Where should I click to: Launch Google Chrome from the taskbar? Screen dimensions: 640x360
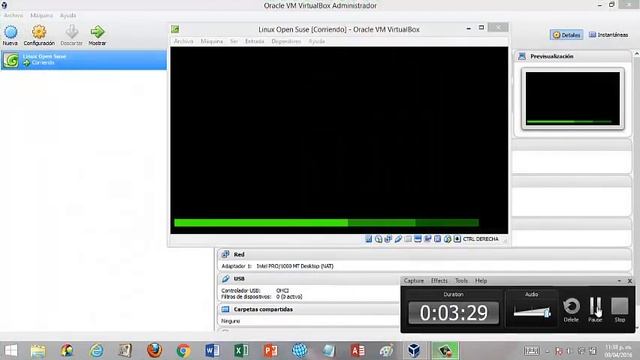[183, 351]
